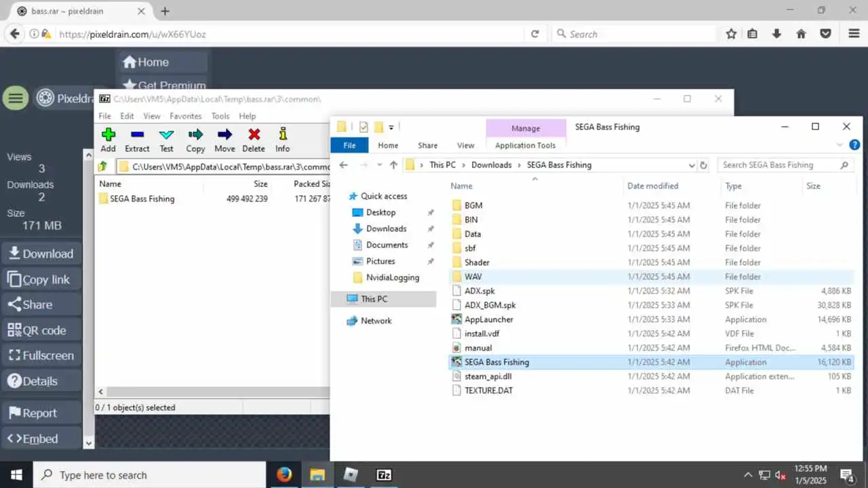Click Explorer refresh button
Viewport: 868px width, 488px height.
tap(703, 165)
